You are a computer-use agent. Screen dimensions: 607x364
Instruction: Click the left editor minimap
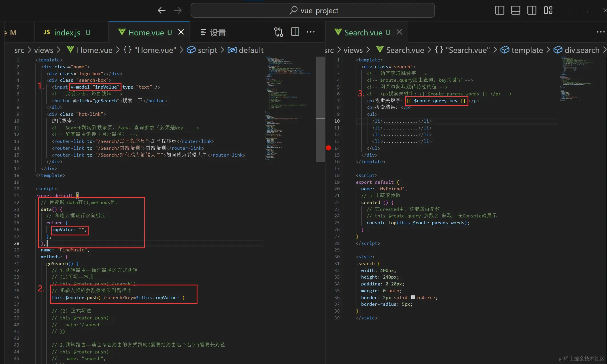tap(289, 109)
